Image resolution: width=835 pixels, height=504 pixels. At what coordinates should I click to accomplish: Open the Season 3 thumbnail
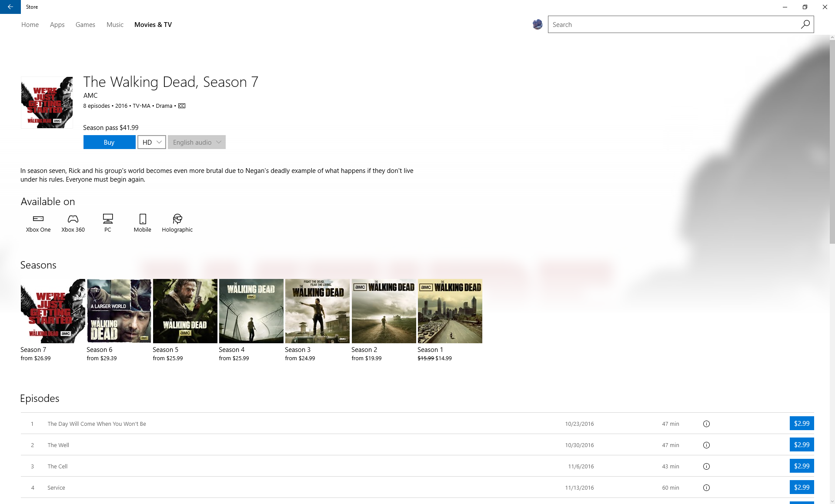(317, 311)
